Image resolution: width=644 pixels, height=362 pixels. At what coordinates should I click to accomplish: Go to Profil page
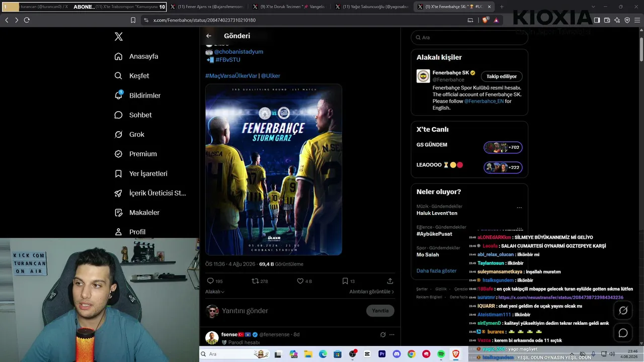click(130, 232)
